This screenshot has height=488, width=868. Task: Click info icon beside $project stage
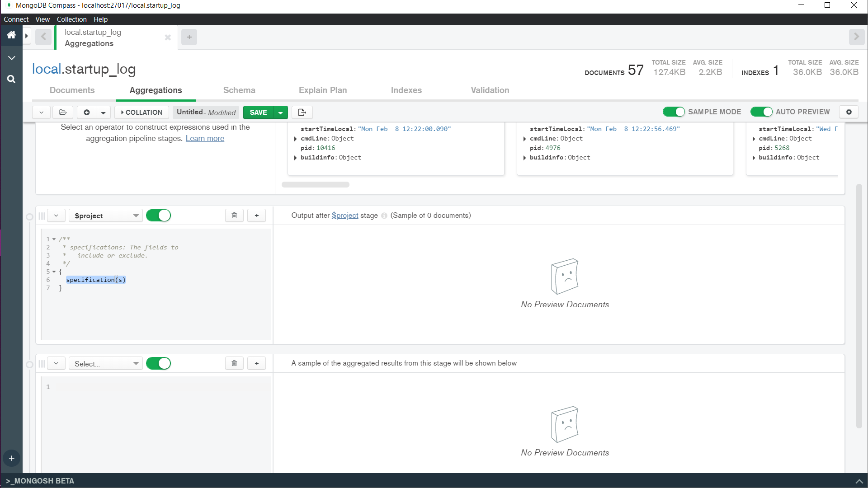(x=384, y=216)
